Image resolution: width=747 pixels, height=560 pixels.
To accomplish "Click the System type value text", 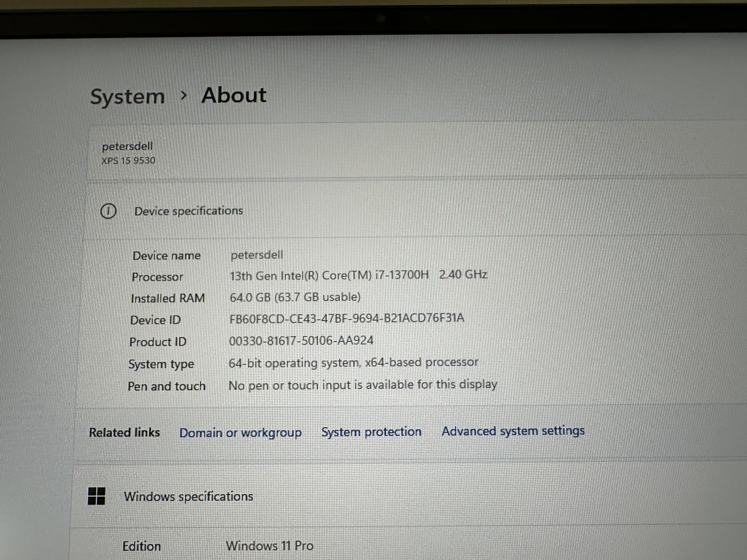I will coord(353,362).
